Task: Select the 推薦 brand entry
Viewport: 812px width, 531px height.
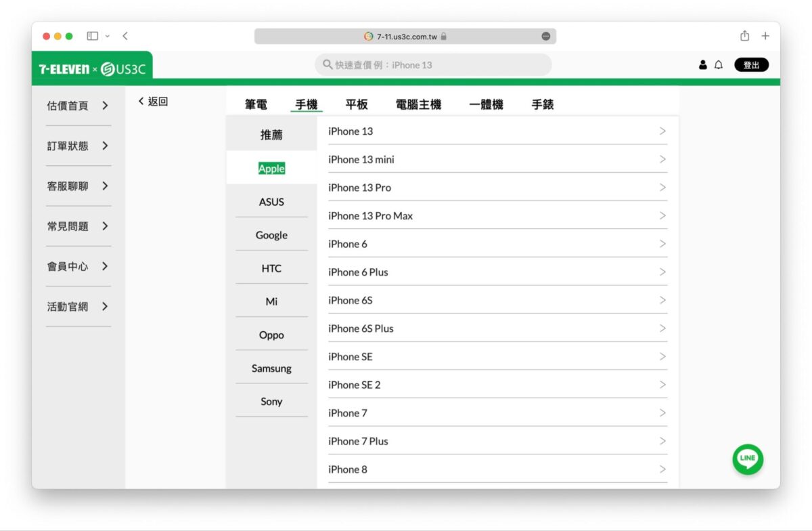Action: 271,135
